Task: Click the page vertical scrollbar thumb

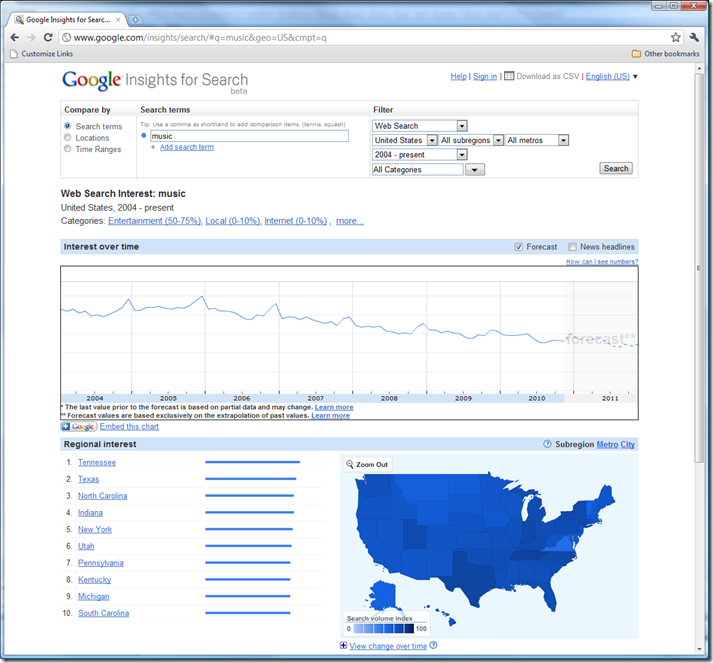Action: tap(699, 268)
